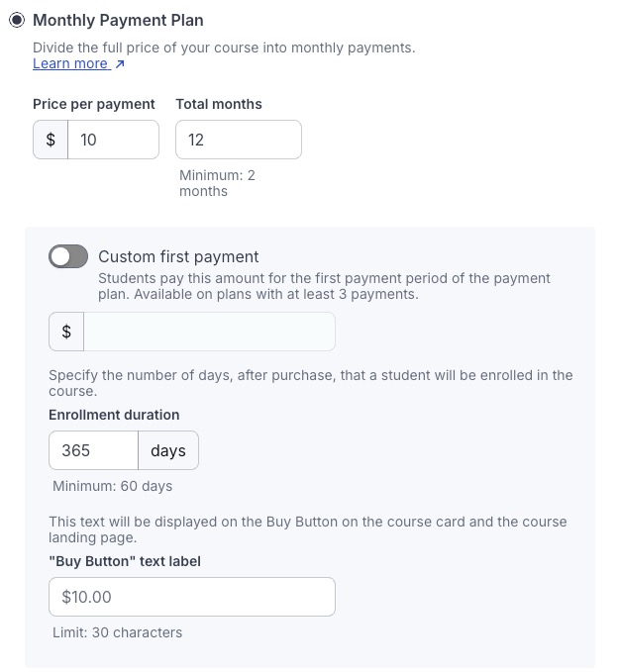Screen dimensions: 619x672
Task: Open the Learn more link
Action: [x=70, y=63]
